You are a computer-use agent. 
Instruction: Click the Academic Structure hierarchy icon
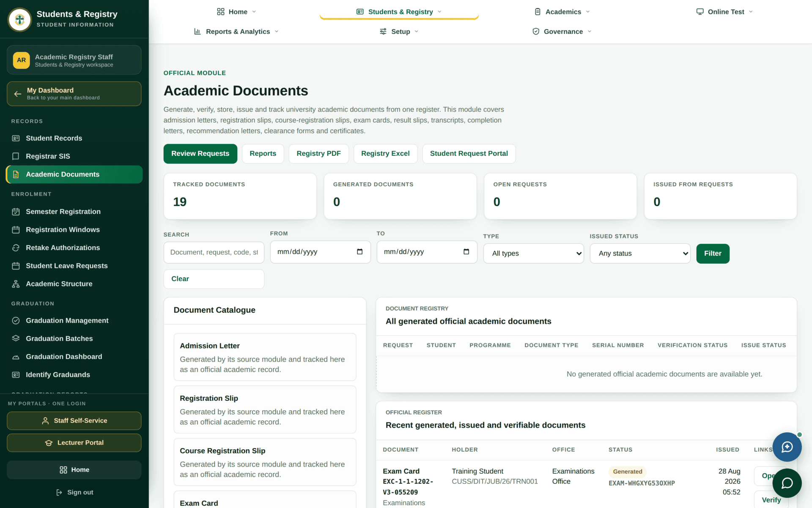[x=16, y=284]
